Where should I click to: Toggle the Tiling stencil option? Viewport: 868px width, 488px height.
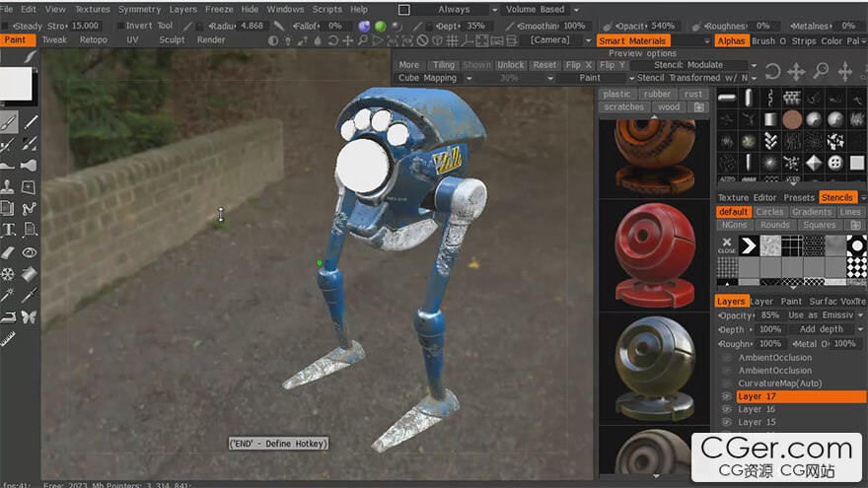(443, 65)
